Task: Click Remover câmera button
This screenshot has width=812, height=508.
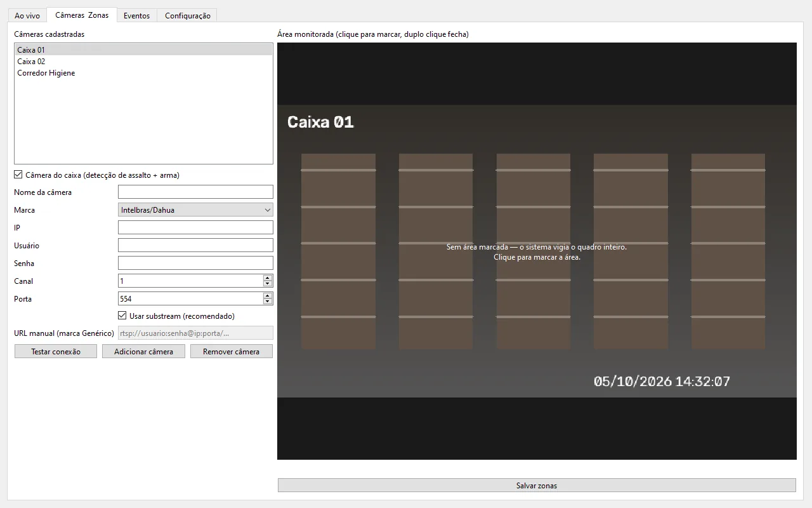Action: pos(232,351)
